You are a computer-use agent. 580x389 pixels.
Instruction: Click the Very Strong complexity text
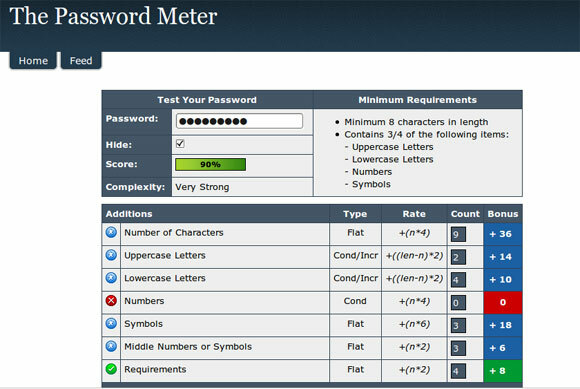(202, 187)
